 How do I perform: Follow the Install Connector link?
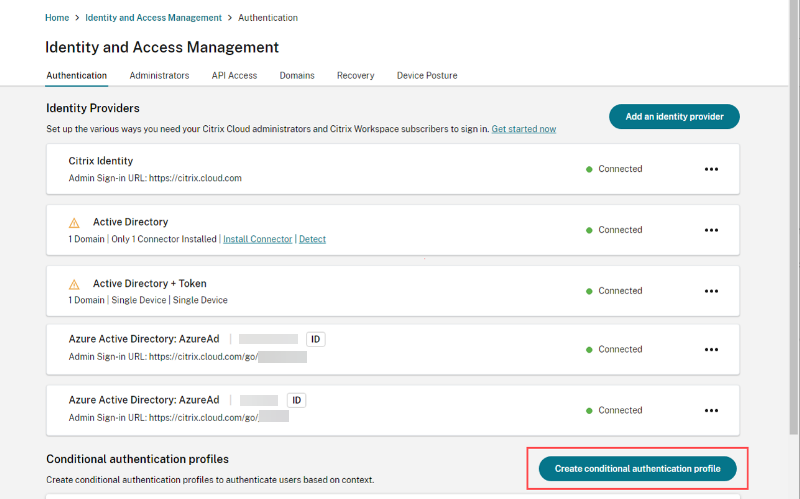point(257,239)
